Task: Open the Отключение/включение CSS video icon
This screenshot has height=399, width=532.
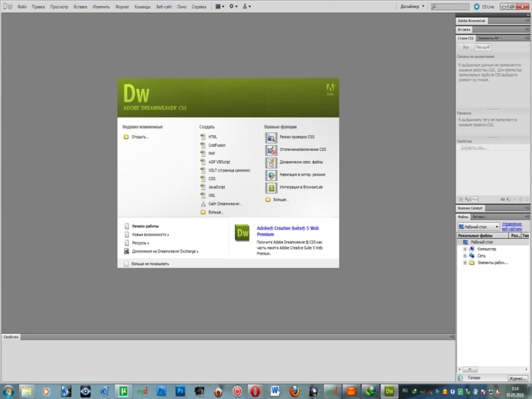Action: (271, 150)
